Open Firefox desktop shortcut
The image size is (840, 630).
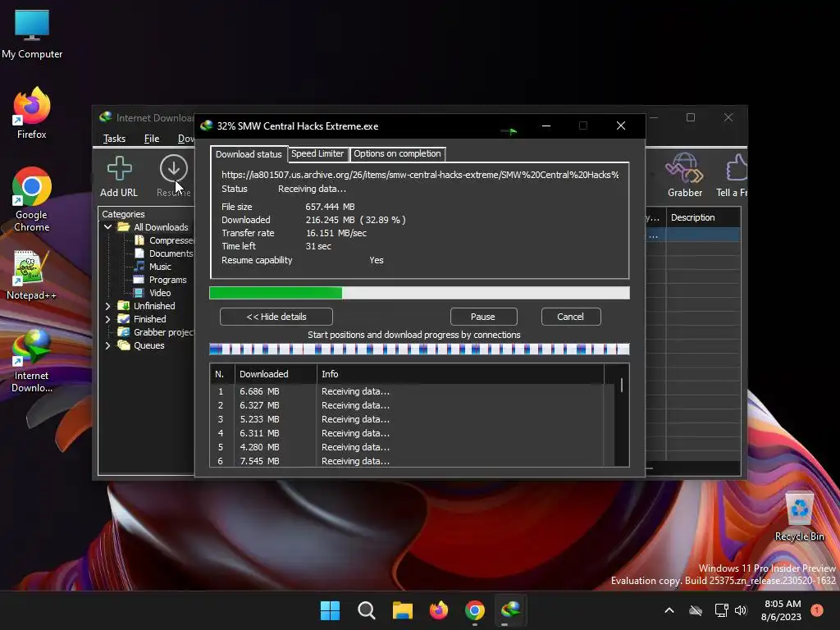(x=32, y=113)
